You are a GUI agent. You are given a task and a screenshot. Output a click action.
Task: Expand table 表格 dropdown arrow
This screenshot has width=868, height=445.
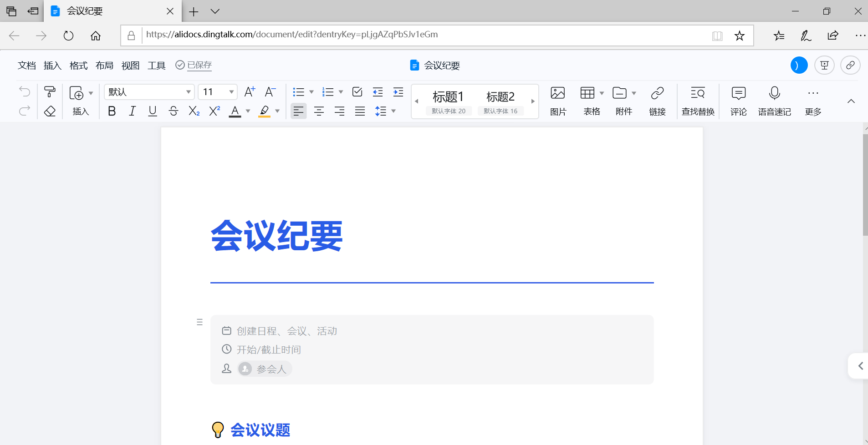point(602,93)
